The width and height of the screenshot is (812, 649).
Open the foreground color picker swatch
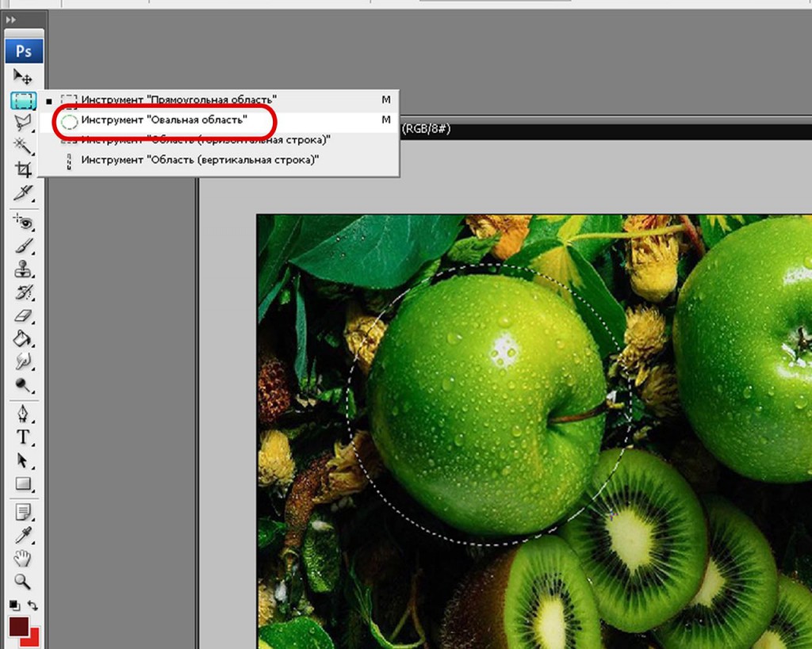pyautogui.click(x=19, y=626)
